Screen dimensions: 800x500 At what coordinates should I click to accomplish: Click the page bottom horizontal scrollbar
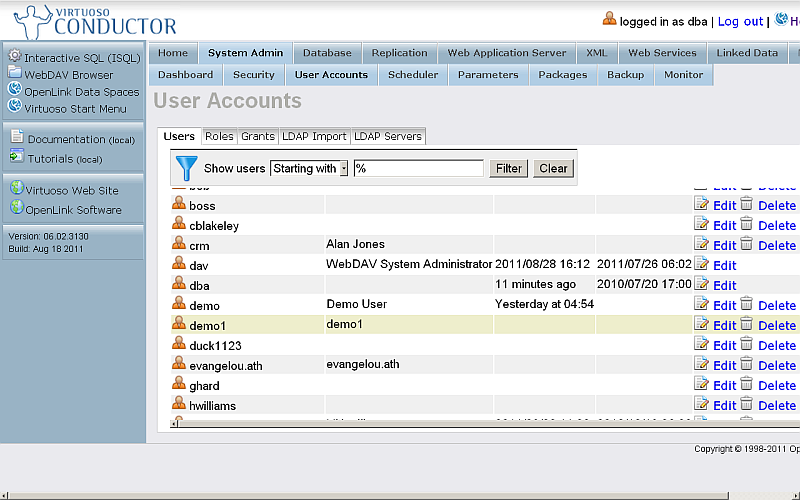click(x=400, y=495)
